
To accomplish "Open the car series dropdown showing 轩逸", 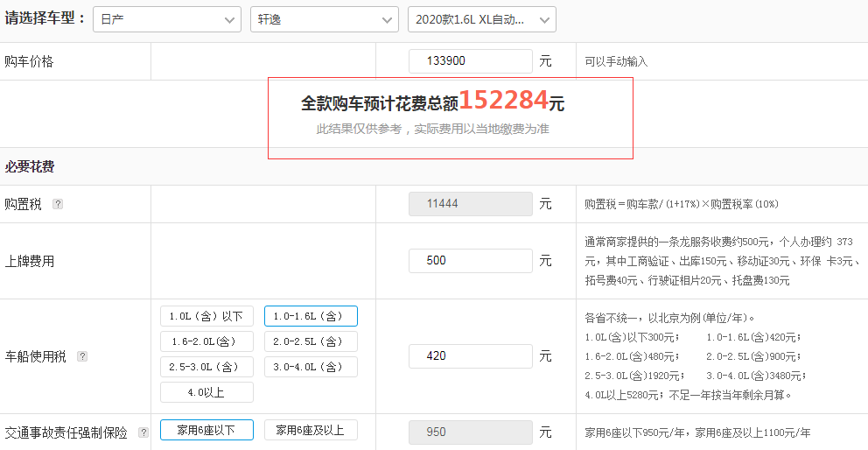I will 324,19.
